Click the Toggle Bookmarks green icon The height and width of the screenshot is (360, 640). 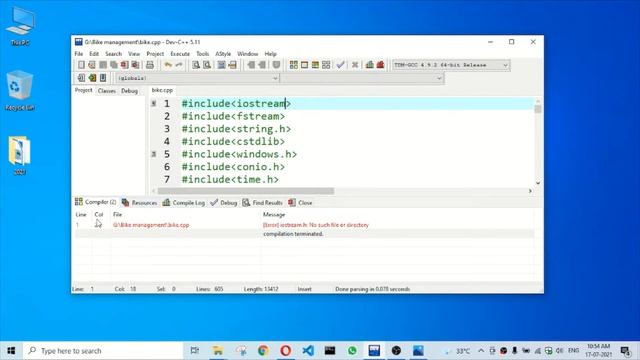point(92,78)
